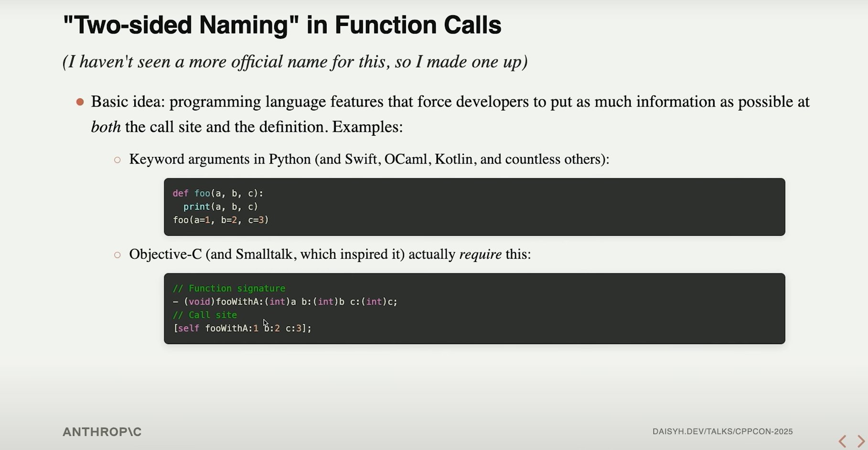The image size is (868, 450).
Task: Click the '[self fooWithA:1 b:2 c:3];' line
Action: pyautogui.click(x=242, y=329)
